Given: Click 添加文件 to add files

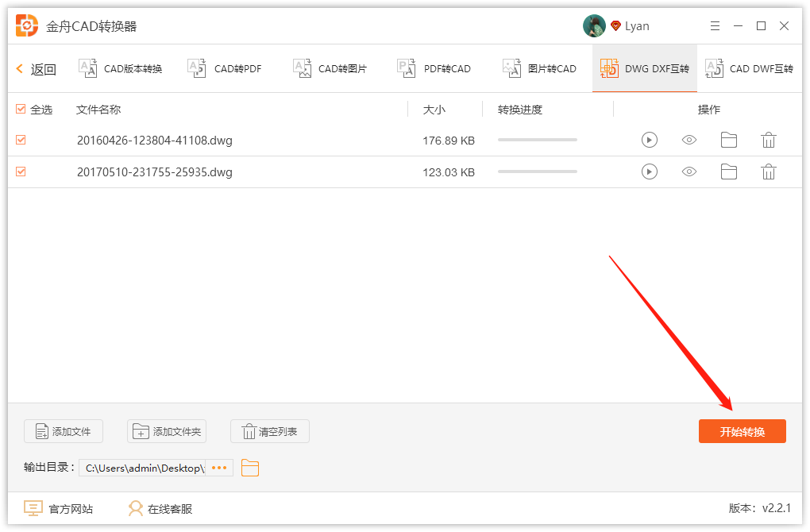Looking at the screenshot, I should pos(63,431).
